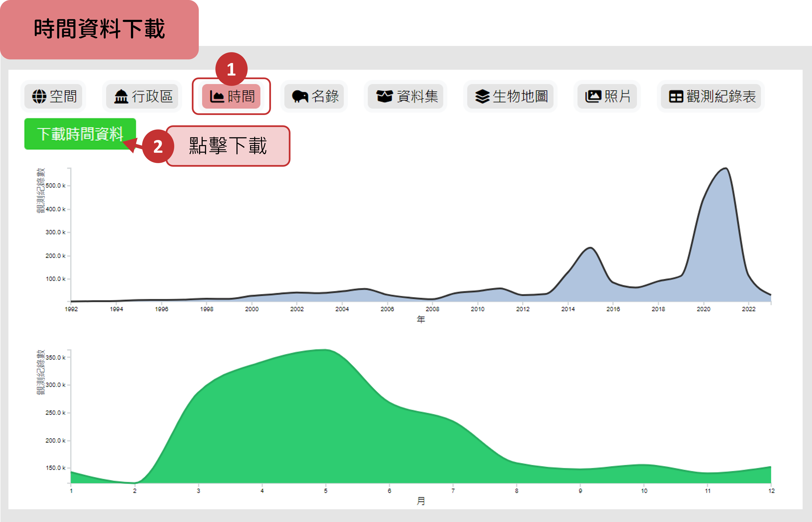The width and height of the screenshot is (812, 522).
Task: Click the animal icon on 名錄 tab
Action: coord(300,97)
